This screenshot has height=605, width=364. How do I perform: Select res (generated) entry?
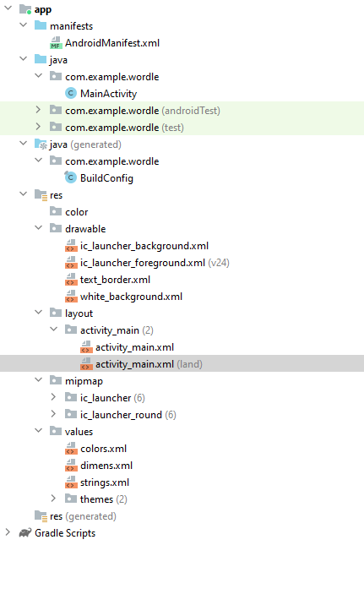pos(83,516)
